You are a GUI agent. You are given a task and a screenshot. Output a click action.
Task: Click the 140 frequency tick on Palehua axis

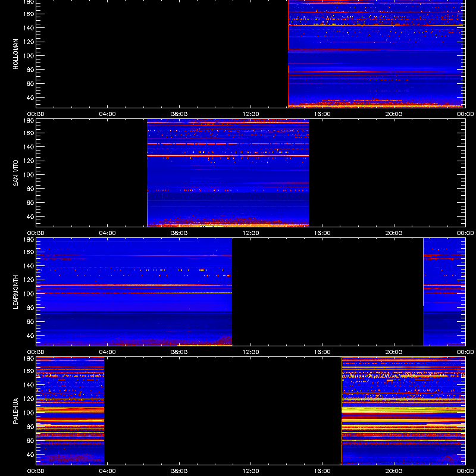click(30, 385)
